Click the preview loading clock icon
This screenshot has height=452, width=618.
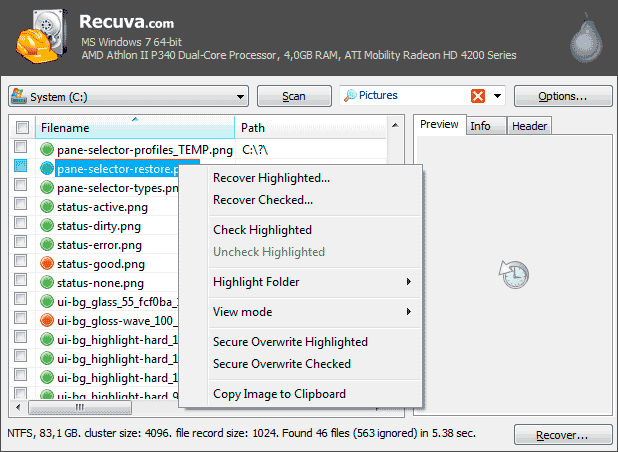pos(514,274)
